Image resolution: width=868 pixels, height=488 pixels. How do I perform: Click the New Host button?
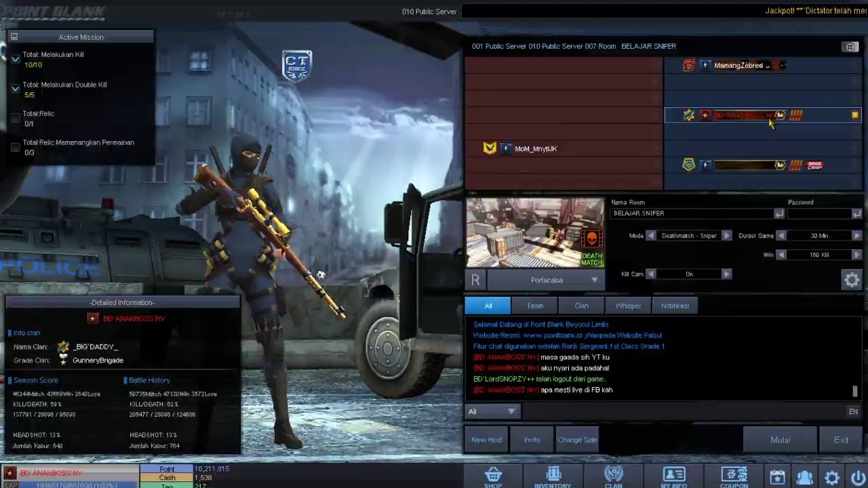pos(487,440)
